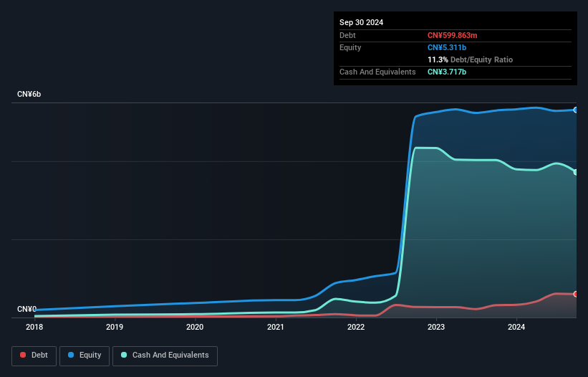Click tooltip Cash And Equivalents row label
588x377 pixels.
(377, 72)
